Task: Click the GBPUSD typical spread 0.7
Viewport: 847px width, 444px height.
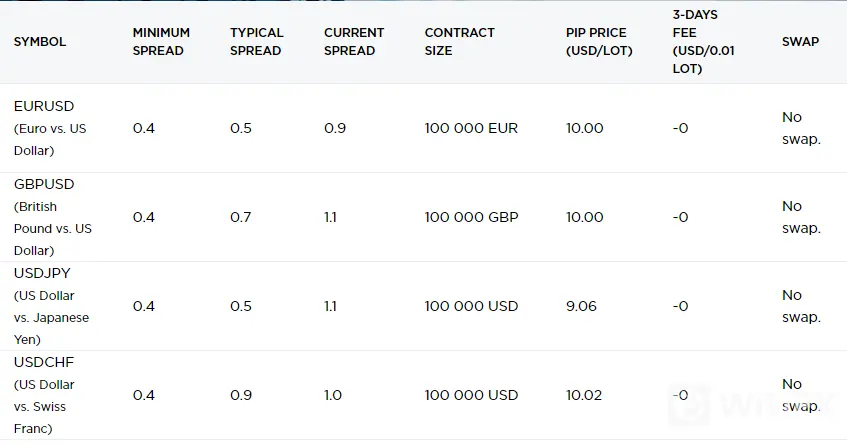Action: click(x=240, y=217)
